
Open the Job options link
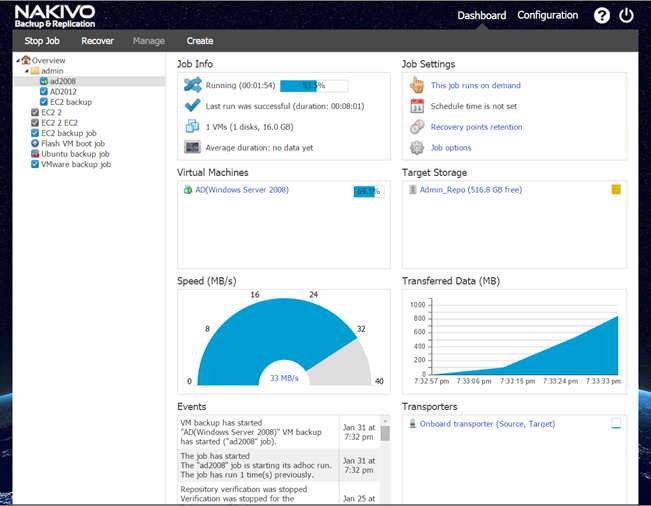tap(451, 147)
